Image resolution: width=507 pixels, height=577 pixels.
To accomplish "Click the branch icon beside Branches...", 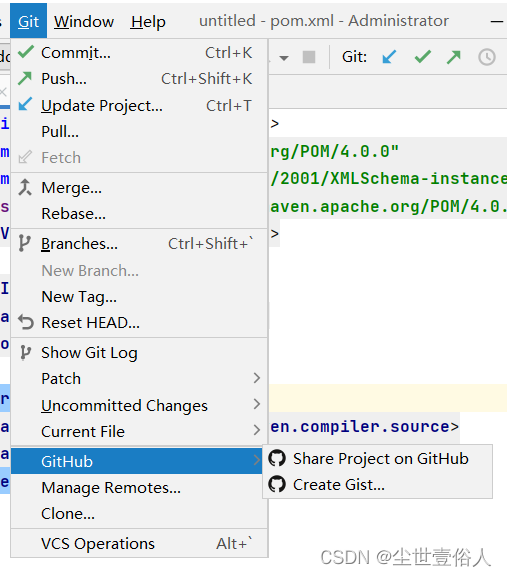I will pos(24,243).
